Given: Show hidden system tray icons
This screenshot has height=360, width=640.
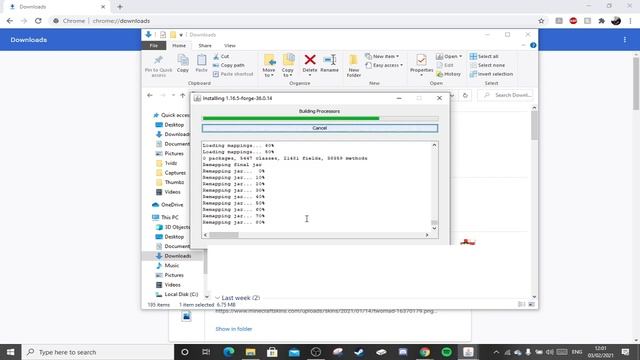Looking at the screenshot, I should coord(496,352).
